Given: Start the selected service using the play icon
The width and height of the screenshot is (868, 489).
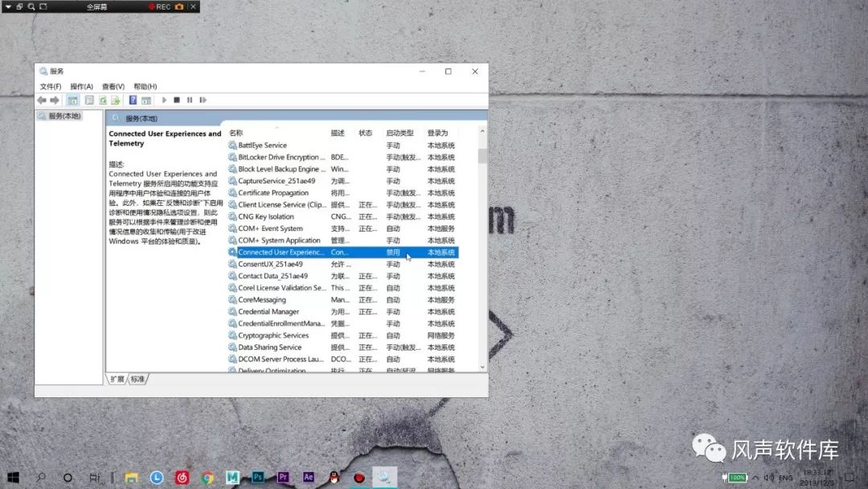Looking at the screenshot, I should [x=165, y=100].
